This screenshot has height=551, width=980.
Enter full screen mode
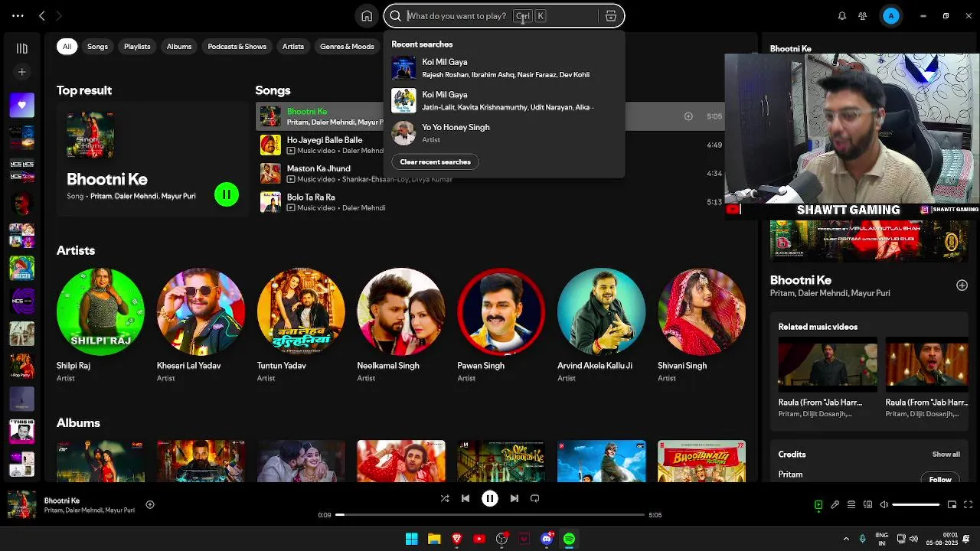(969, 505)
